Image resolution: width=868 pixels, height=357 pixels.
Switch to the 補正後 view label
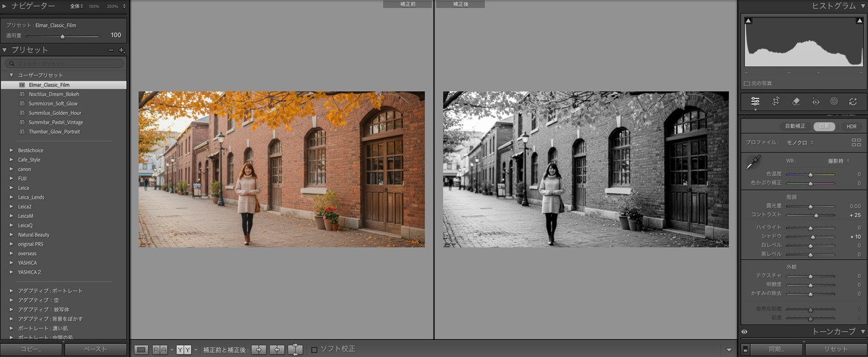click(460, 4)
